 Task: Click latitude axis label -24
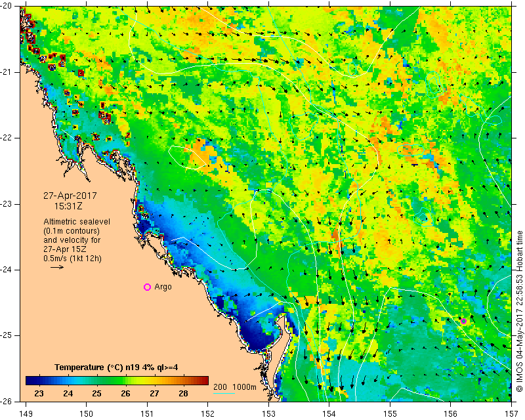(x=6, y=270)
